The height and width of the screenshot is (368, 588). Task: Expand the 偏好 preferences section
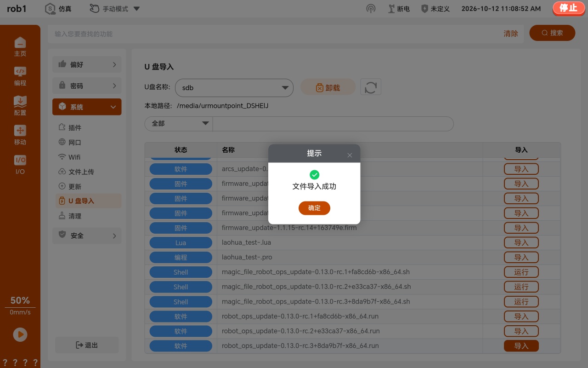point(87,65)
